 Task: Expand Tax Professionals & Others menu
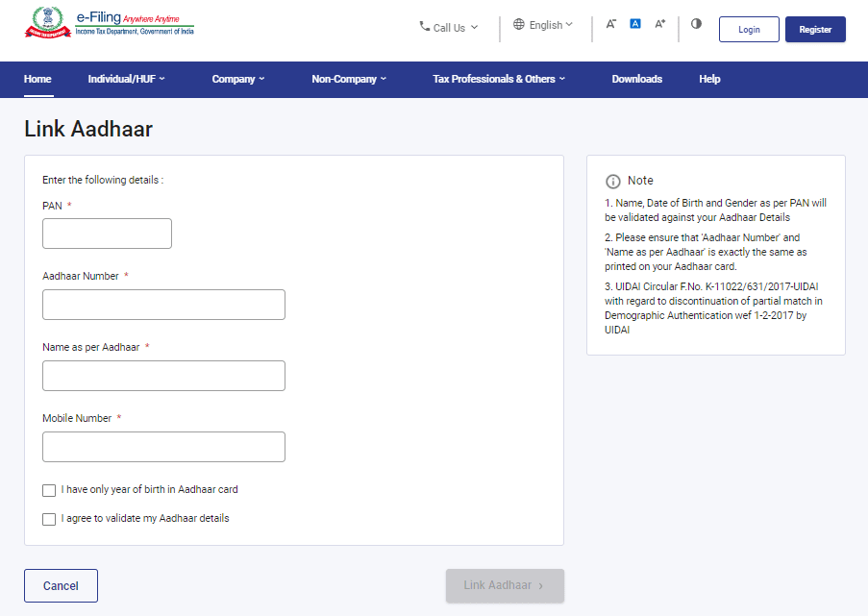[499, 79]
